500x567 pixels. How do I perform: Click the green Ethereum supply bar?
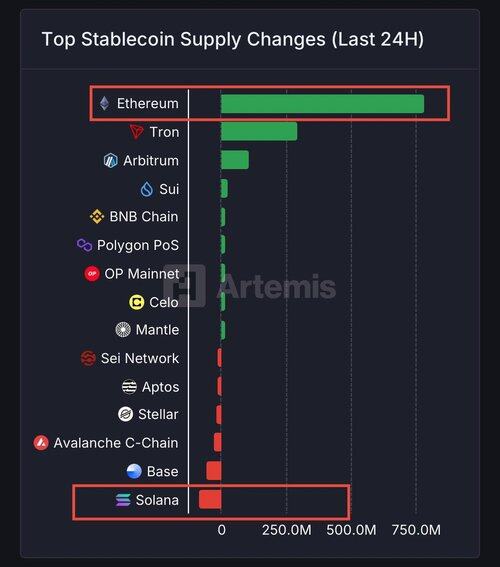(322, 104)
